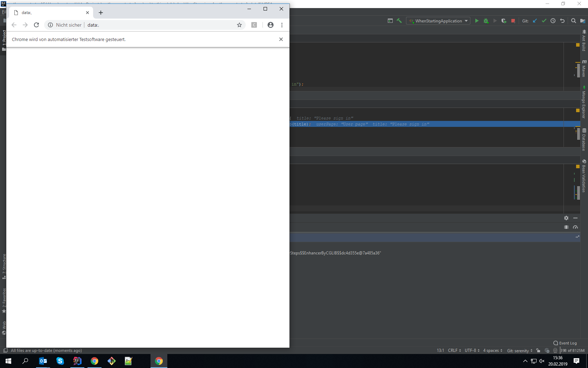Close the data:, Chrome tab
Viewport: 588px width, 368px height.
click(x=87, y=13)
